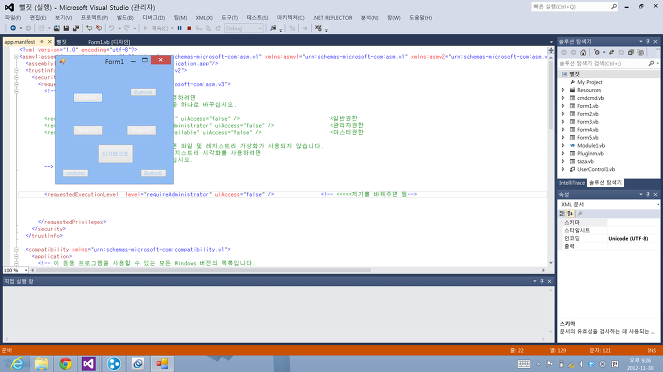The image size is (663, 372).
Task: Stop debugging with red square icon
Action: tap(189, 28)
